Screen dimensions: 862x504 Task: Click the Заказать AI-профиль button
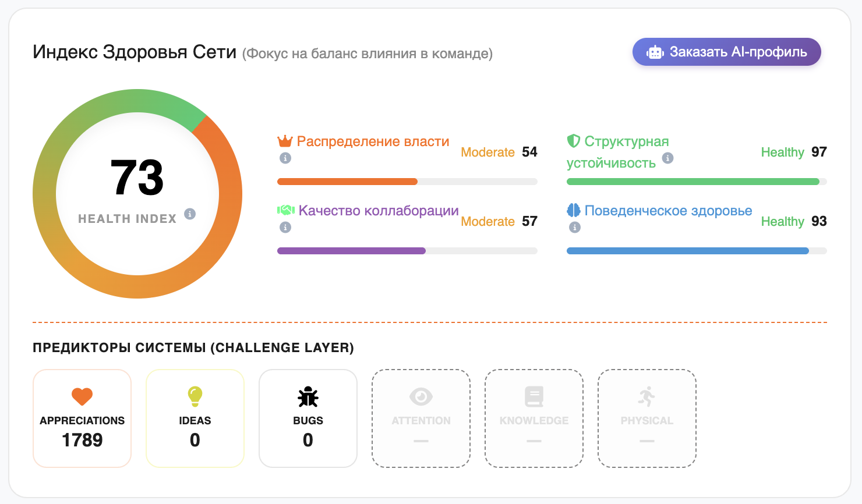(x=726, y=52)
